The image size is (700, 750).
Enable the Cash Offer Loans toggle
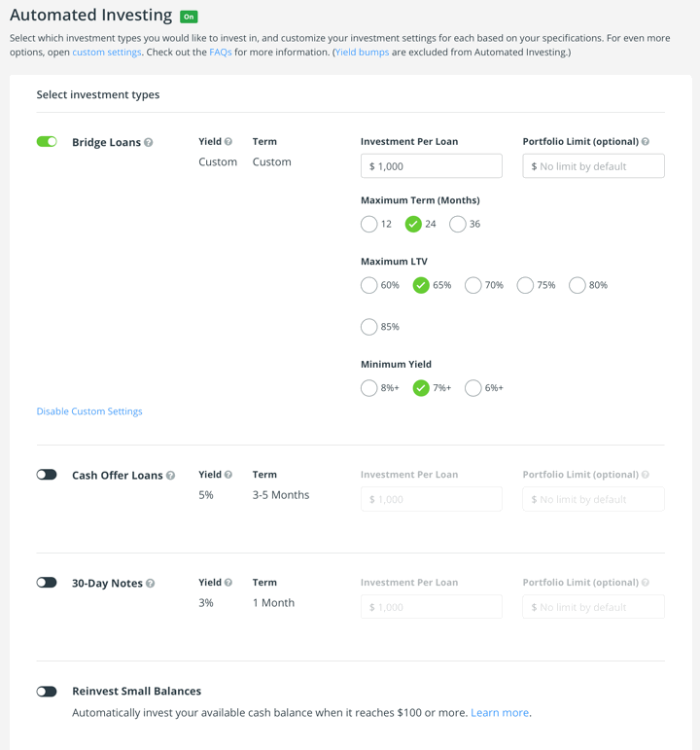(47, 475)
